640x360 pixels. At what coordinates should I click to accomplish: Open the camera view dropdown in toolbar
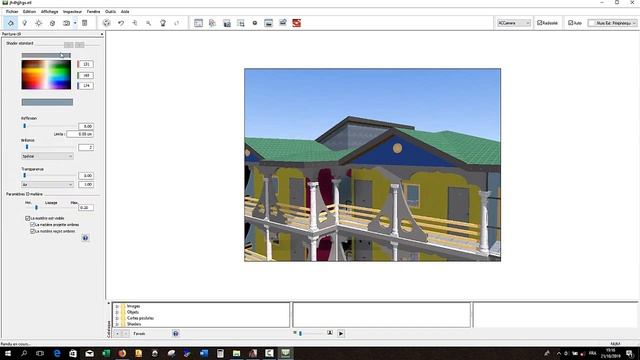point(514,23)
